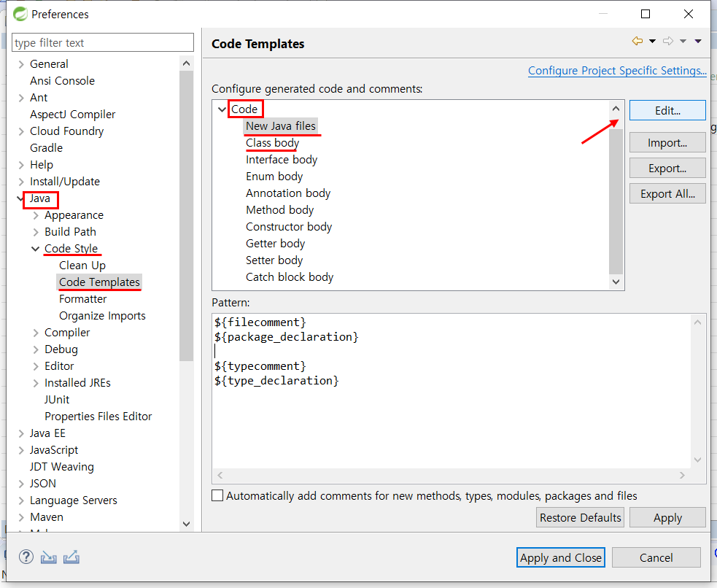
Task: Select New Java files template
Action: point(281,125)
